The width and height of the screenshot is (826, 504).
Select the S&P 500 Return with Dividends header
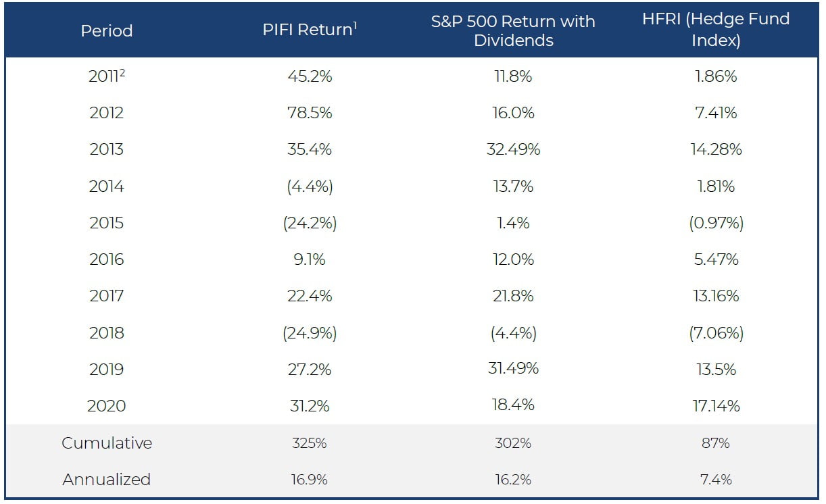point(513,30)
